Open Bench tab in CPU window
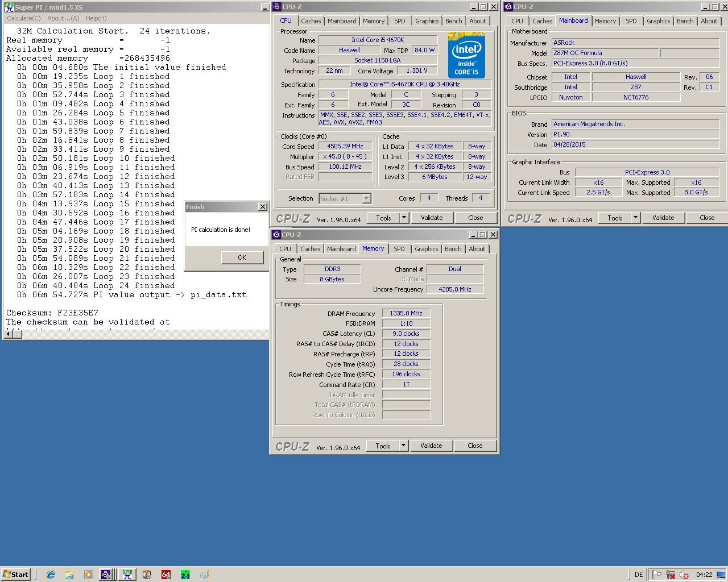This screenshot has width=728, height=582. click(453, 21)
